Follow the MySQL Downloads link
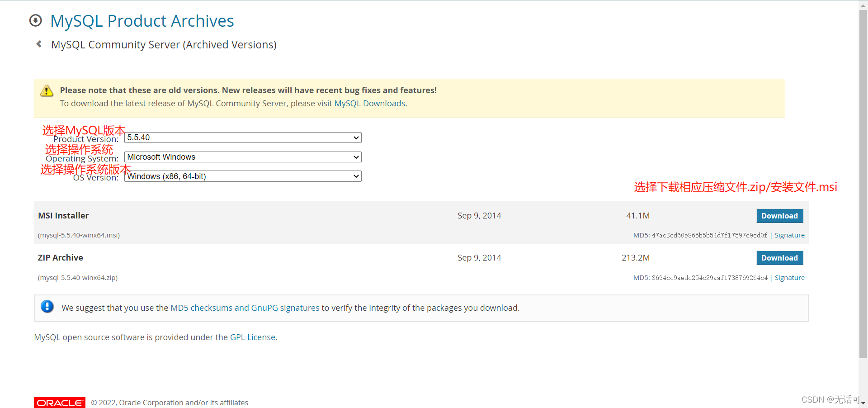This screenshot has height=408, width=868. [x=370, y=104]
